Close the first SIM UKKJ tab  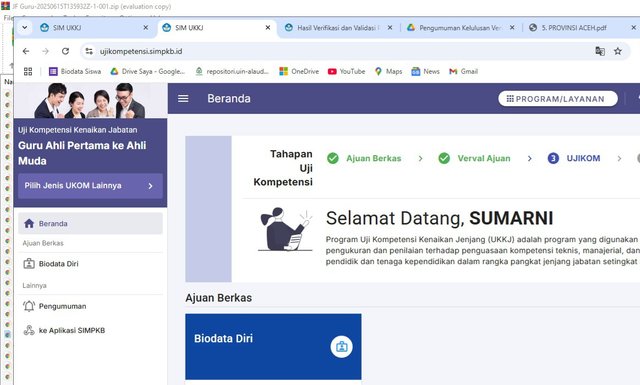pyautogui.click(x=146, y=27)
